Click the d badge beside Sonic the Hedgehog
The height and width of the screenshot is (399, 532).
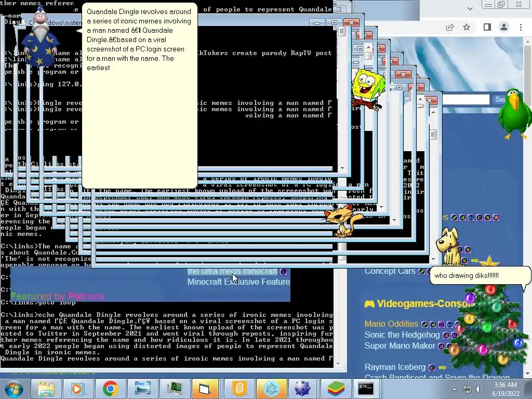(446, 335)
